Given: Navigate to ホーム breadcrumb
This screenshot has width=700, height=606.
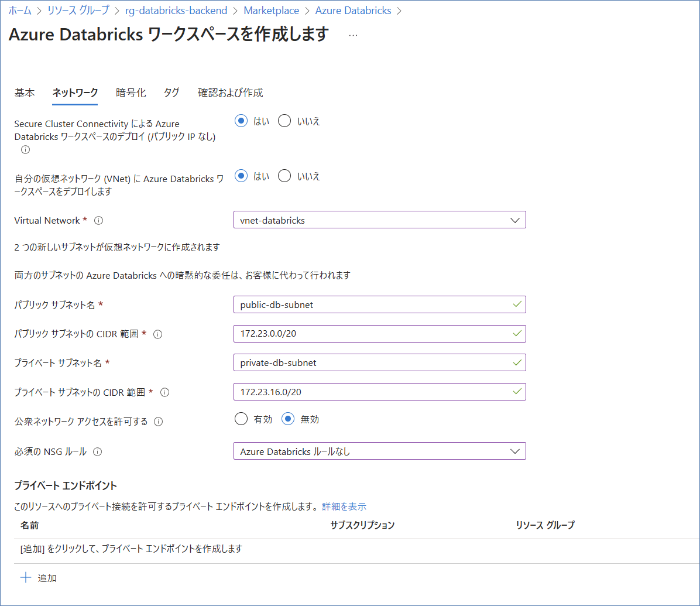Looking at the screenshot, I should tap(20, 11).
